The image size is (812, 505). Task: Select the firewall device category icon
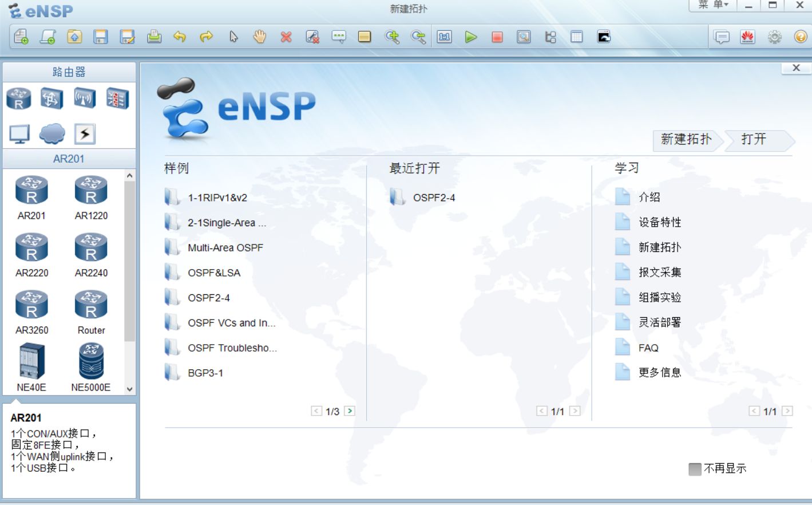[117, 98]
